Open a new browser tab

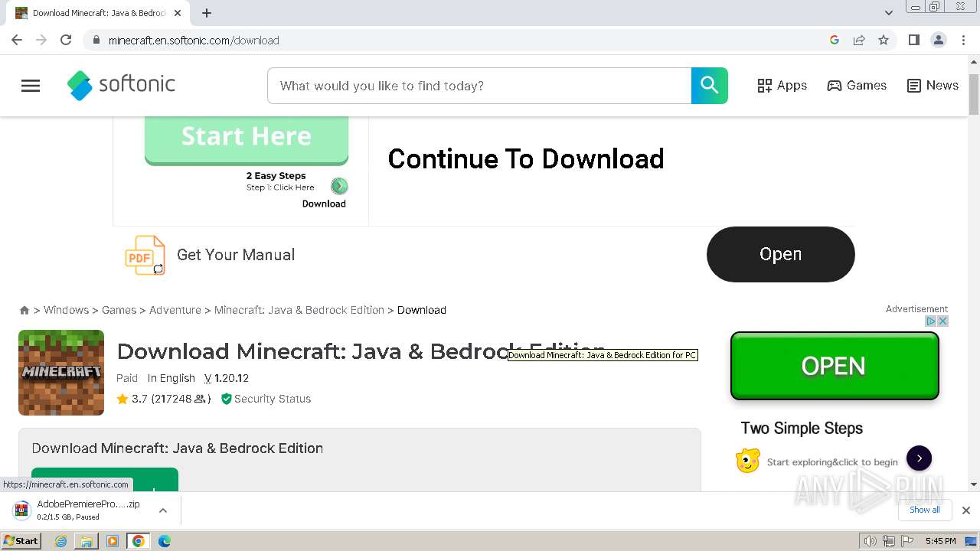pyautogui.click(x=207, y=13)
